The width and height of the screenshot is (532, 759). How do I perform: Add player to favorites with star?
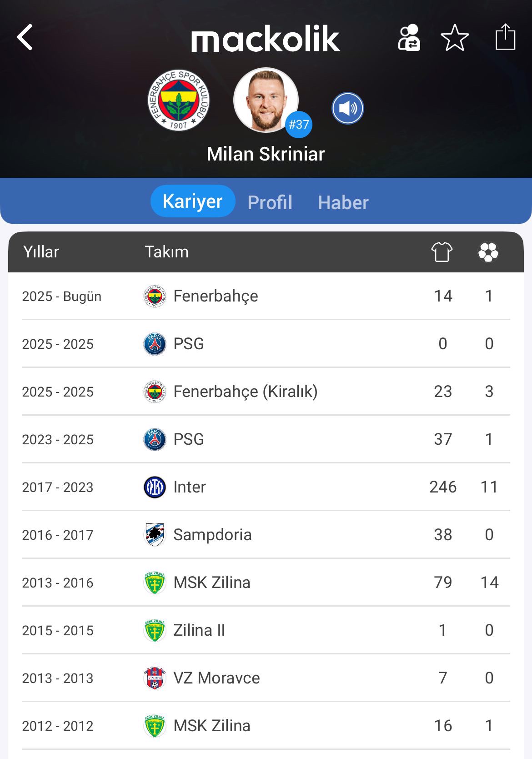(455, 38)
